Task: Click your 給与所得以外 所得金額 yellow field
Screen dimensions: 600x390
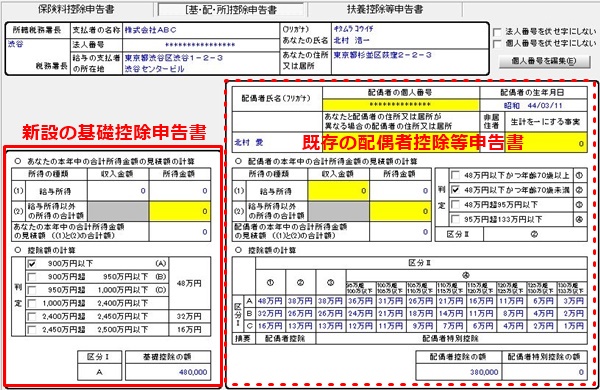Action: tap(179, 211)
